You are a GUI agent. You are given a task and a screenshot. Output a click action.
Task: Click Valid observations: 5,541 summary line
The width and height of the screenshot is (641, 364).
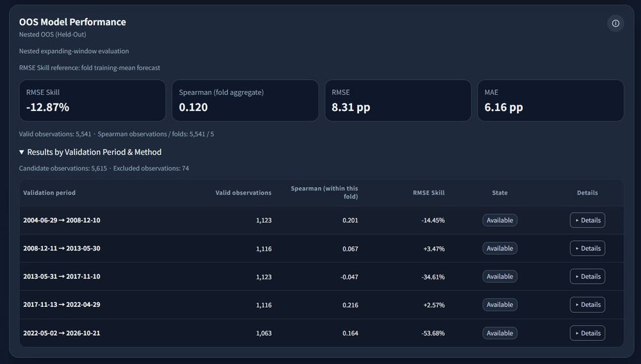(x=117, y=134)
